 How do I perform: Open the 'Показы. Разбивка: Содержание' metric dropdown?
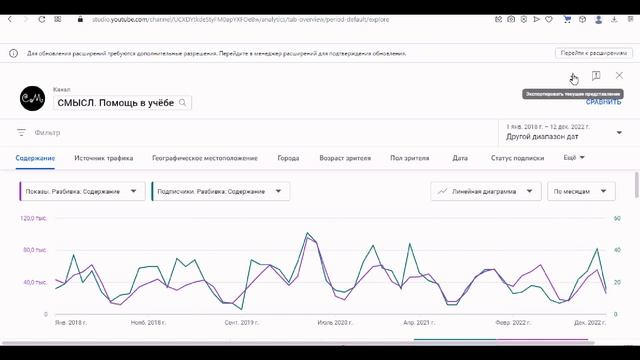tap(82, 191)
